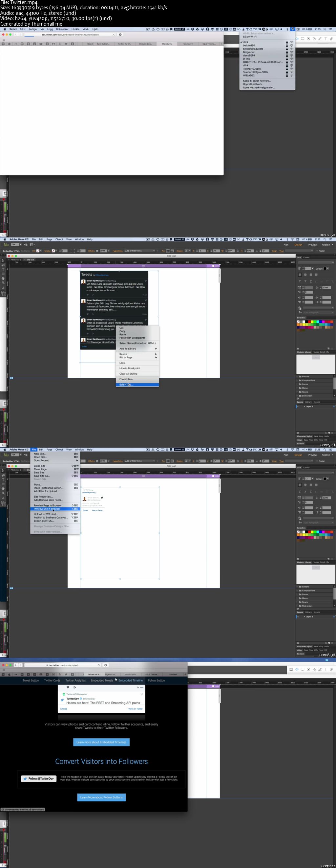The height and width of the screenshot is (868, 336).
Task: Select the Text tool in the 00:05:41 Muse frame
Action: click(3, 270)
